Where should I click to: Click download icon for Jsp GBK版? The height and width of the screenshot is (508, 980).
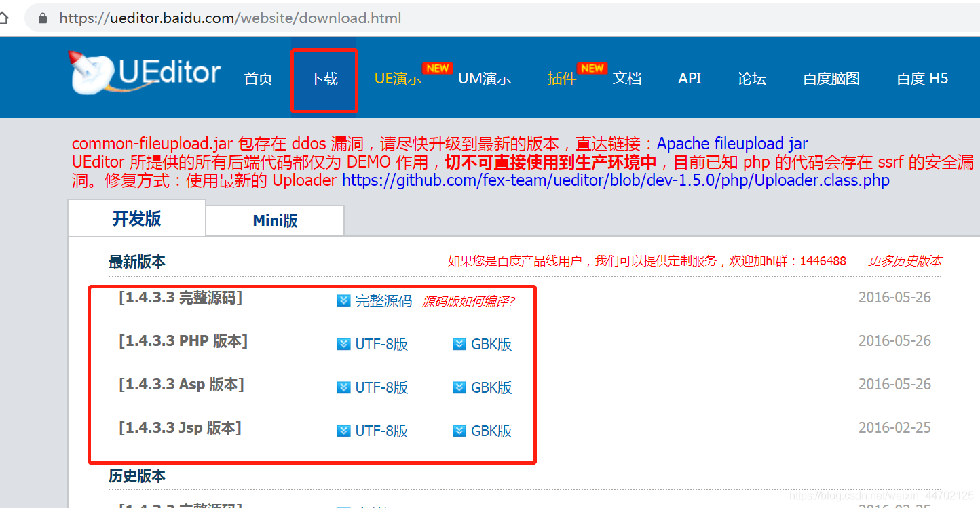click(x=459, y=431)
